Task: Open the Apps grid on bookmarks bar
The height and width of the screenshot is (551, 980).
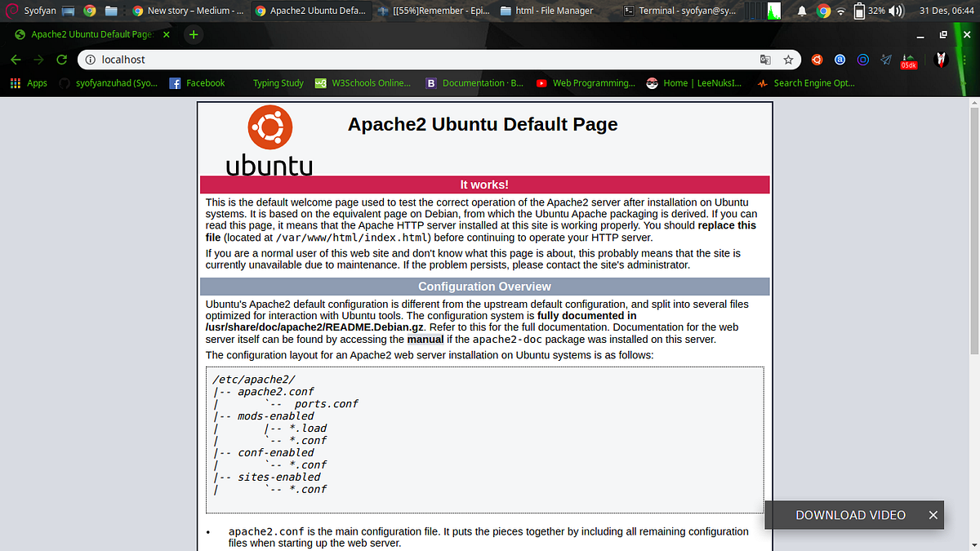Action: coord(15,82)
